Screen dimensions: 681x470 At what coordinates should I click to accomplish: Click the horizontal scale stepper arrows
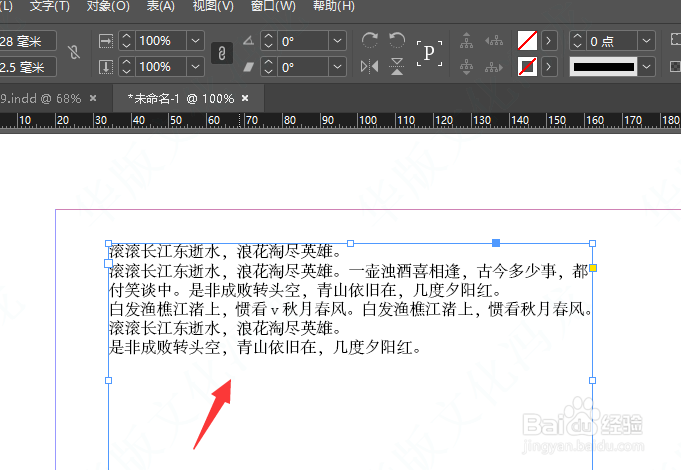pyautogui.click(x=126, y=41)
